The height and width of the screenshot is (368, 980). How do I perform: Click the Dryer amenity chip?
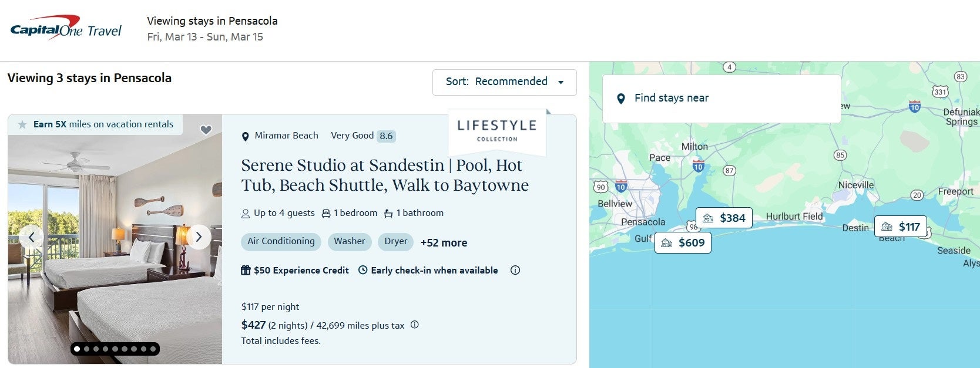point(395,241)
